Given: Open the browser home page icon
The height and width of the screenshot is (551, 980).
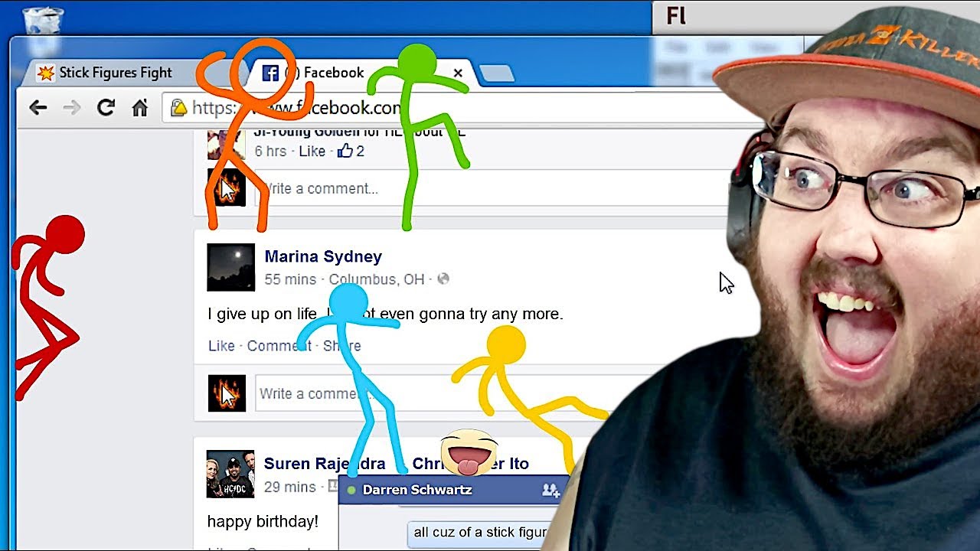Looking at the screenshot, I should 139,108.
